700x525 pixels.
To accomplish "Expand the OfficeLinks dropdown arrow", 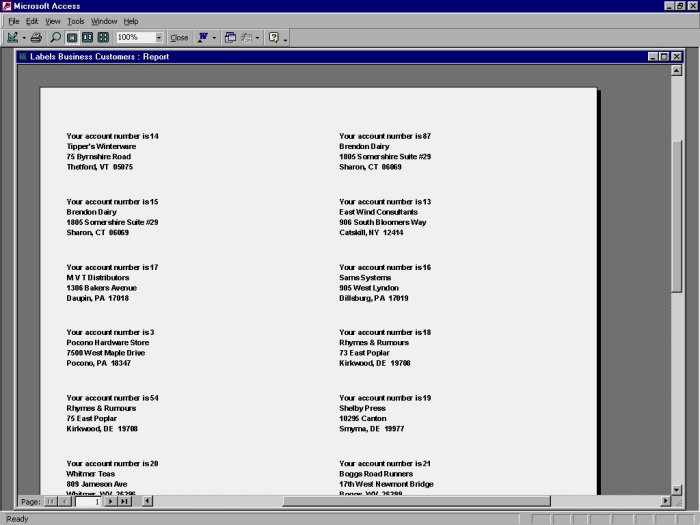I will pyautogui.click(x=214, y=37).
